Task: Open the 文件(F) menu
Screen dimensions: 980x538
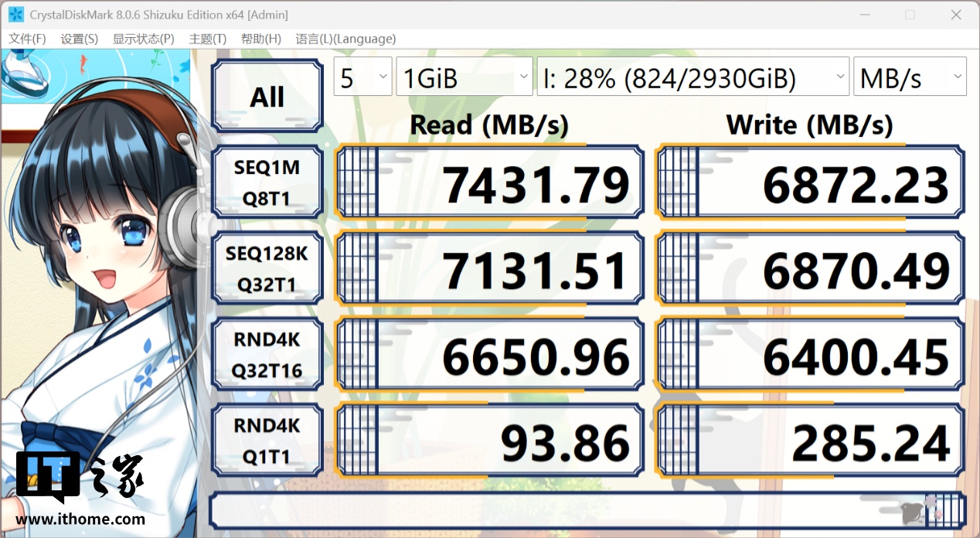Action: [27, 39]
